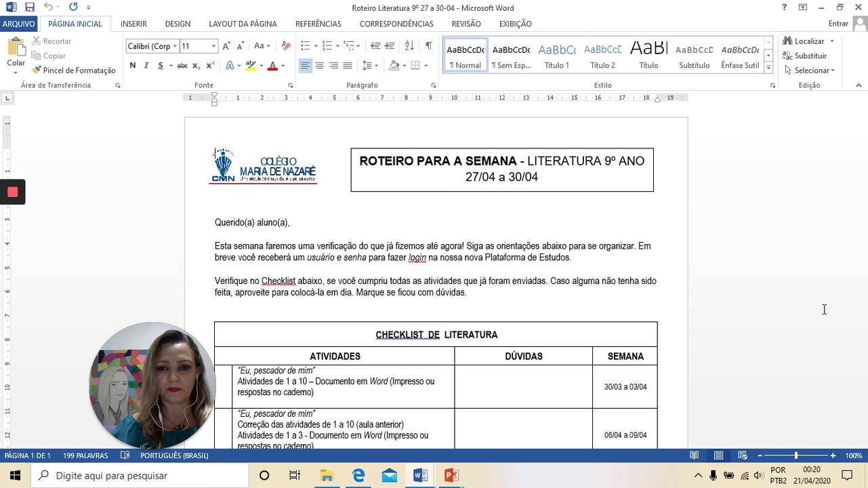Click the proofing check icon in status bar
Screen dimensions: 868x488
point(125,455)
